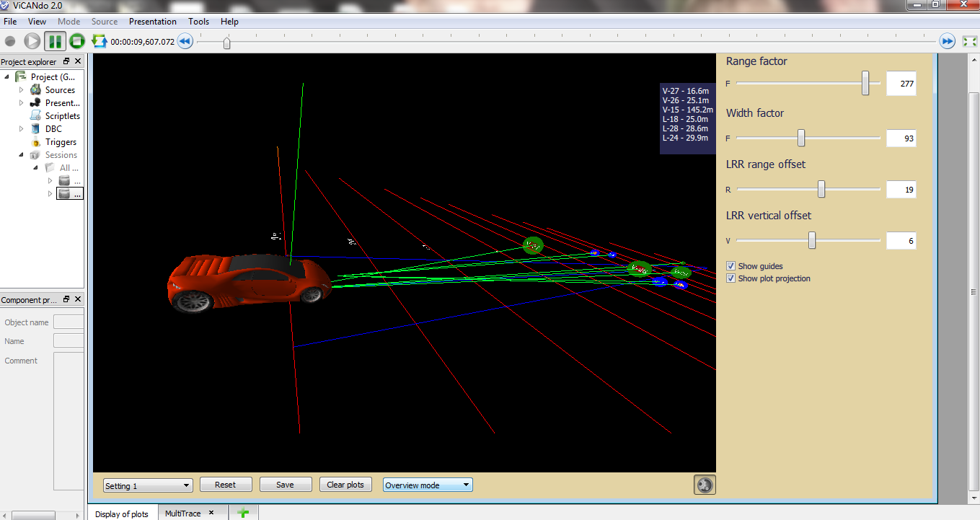
Task: Click the timestamp 00:00:09,607.072
Action: click(x=142, y=42)
